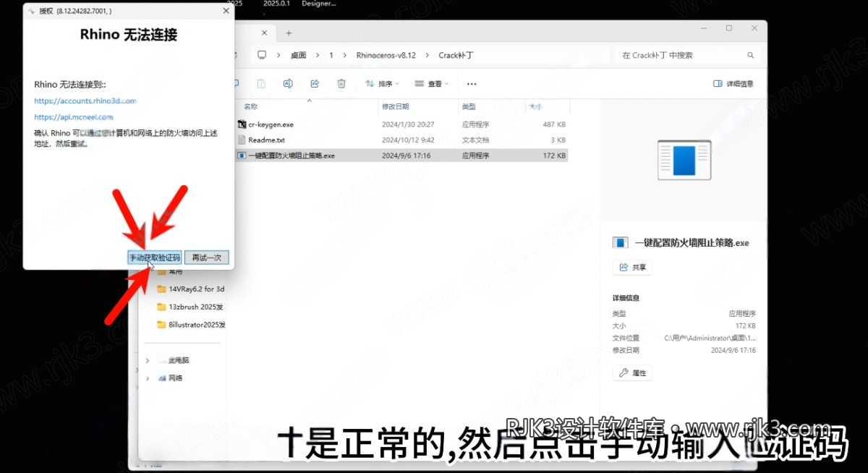The width and height of the screenshot is (868, 473).
Task: Click the 再试一次 retry button
Action: [206, 257]
